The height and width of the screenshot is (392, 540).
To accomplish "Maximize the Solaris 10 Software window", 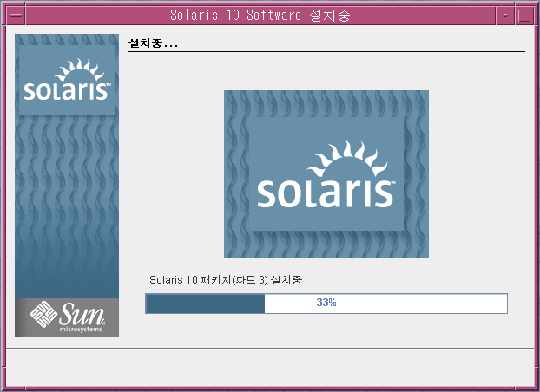I will point(524,16).
